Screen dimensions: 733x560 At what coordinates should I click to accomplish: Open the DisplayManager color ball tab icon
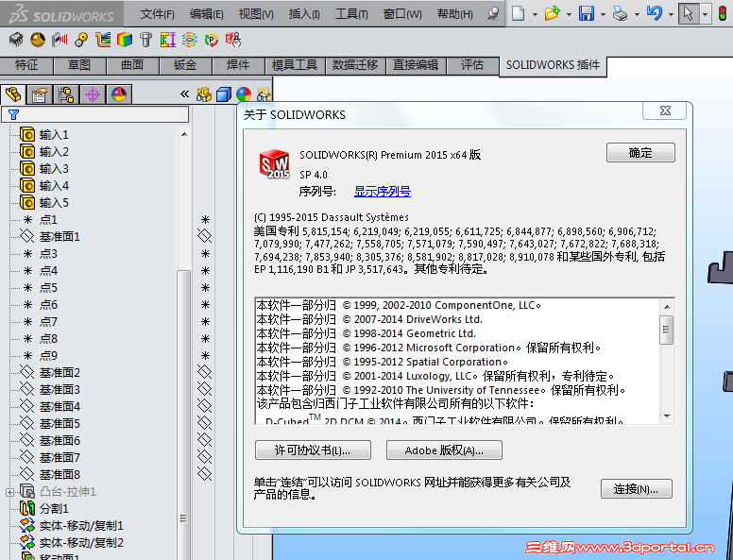(119, 94)
